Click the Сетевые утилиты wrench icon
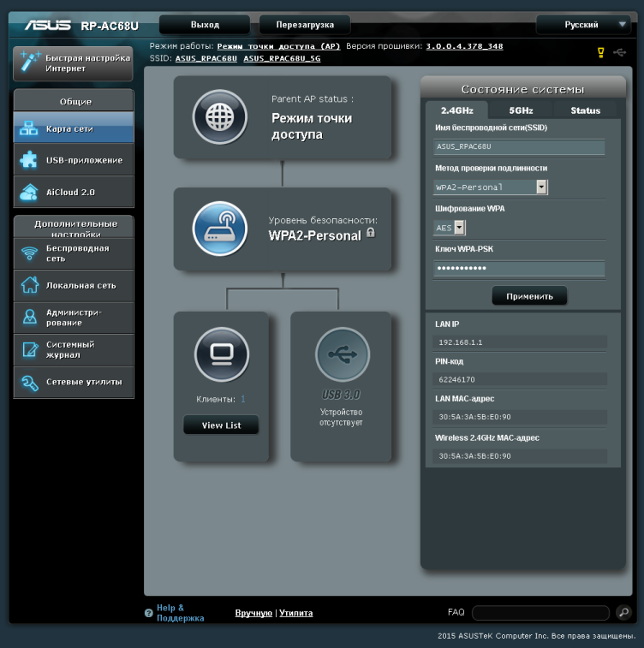This screenshot has width=644, height=648. click(30, 383)
